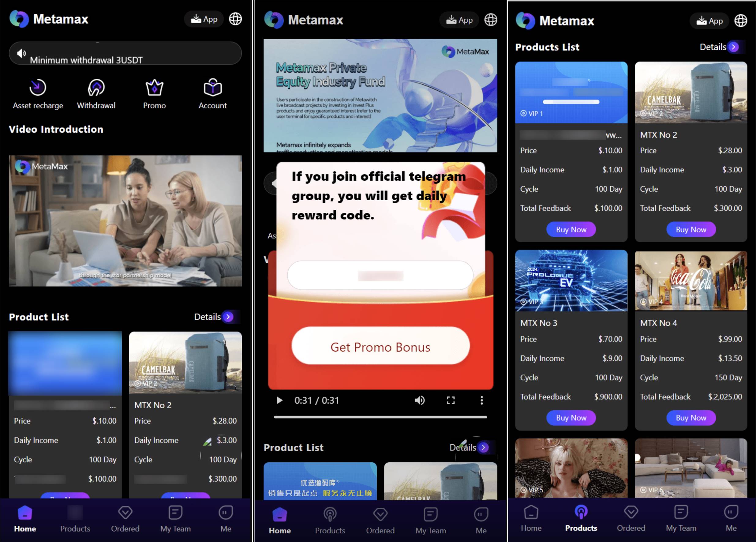Play the video introduction
The width and height of the screenshot is (756, 542).
279,400
